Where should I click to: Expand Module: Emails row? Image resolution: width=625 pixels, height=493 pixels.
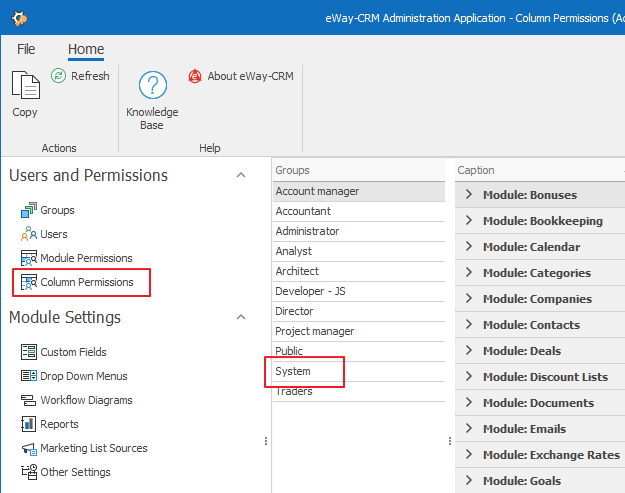[469, 428]
